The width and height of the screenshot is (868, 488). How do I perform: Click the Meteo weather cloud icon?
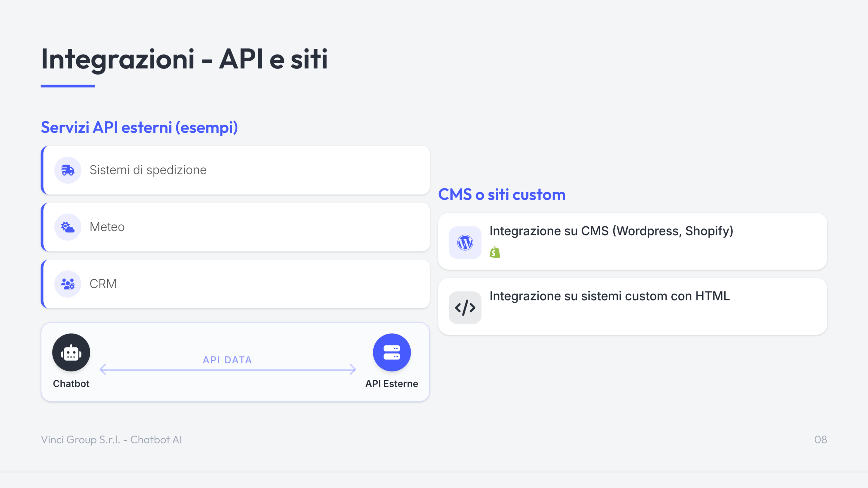68,227
